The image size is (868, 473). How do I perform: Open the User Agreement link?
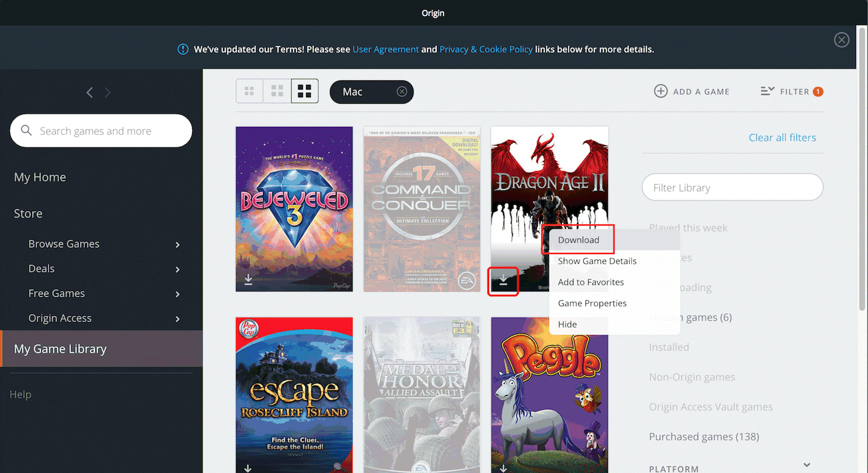coord(386,50)
